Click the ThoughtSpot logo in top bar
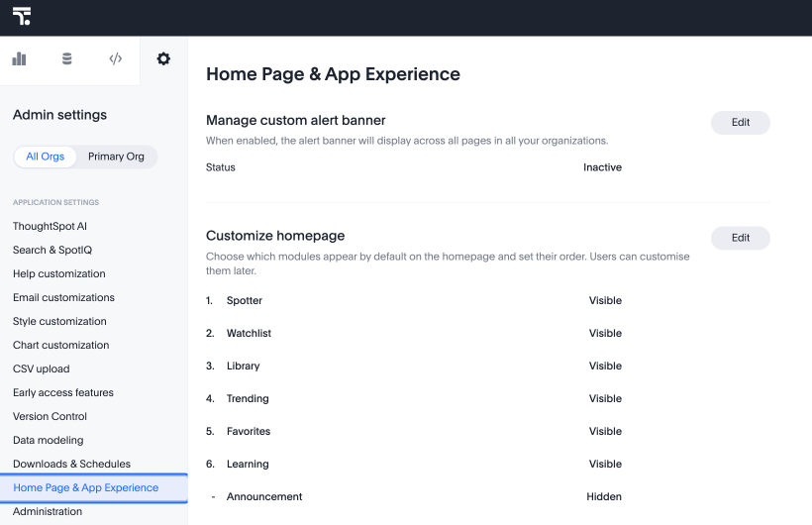The height and width of the screenshot is (525, 812). pyautogui.click(x=22, y=17)
